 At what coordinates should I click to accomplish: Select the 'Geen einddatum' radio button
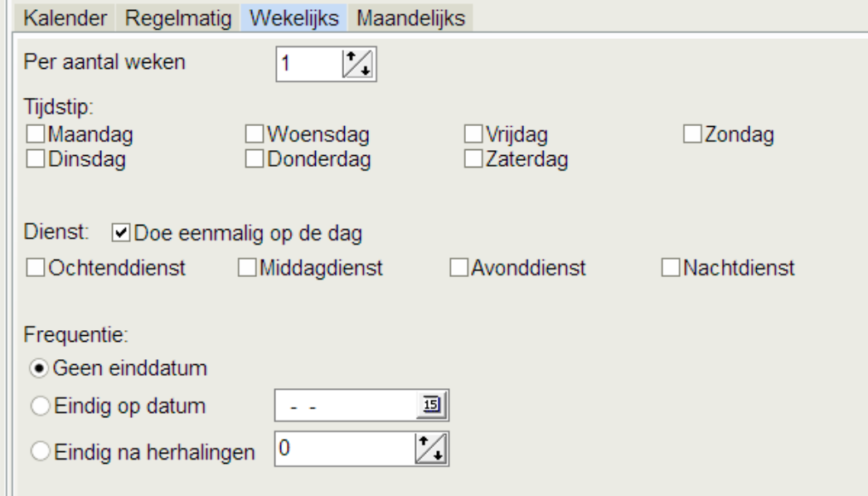point(40,367)
